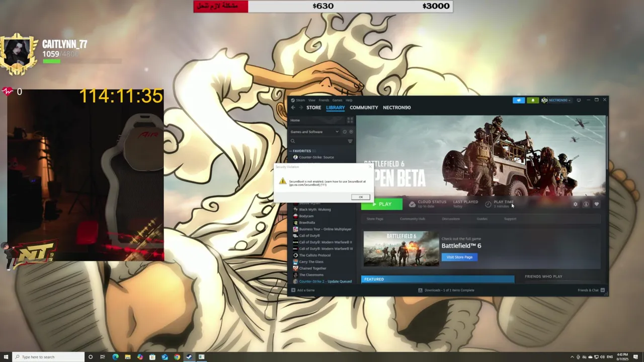
Task: Click the game info icon
Action: click(x=586, y=204)
